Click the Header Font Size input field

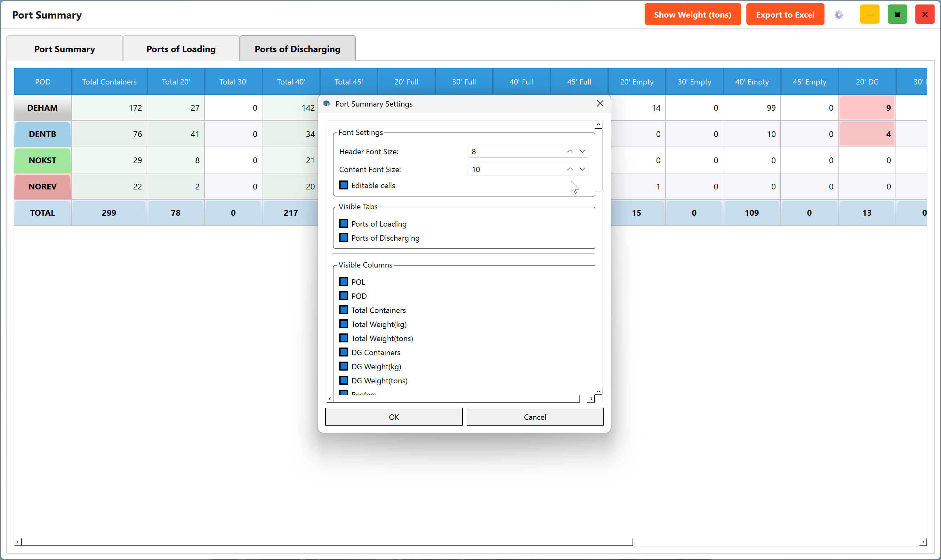point(515,151)
